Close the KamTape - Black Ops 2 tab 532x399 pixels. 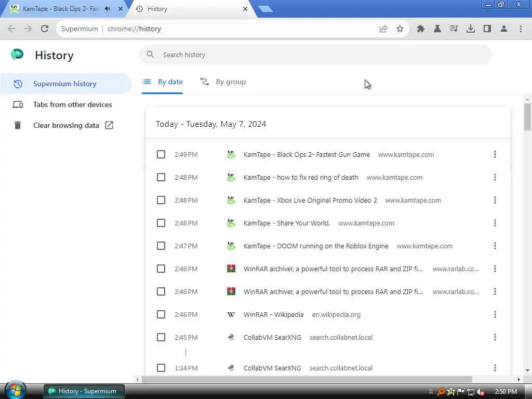121,9
